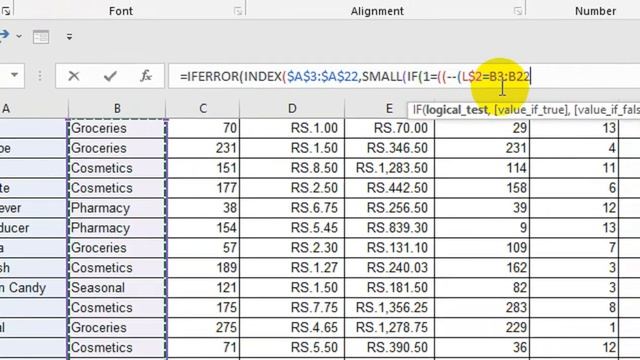Select the cell containing RS.442.50

389,188
